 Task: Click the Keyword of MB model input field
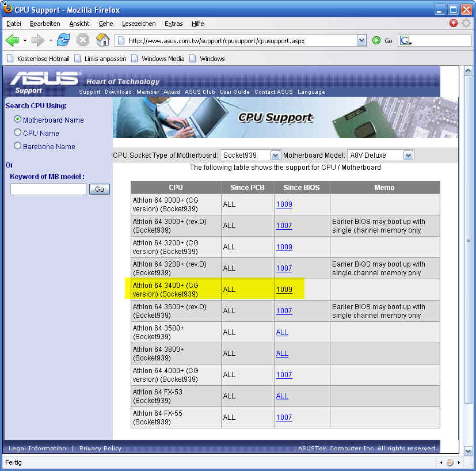coord(48,189)
